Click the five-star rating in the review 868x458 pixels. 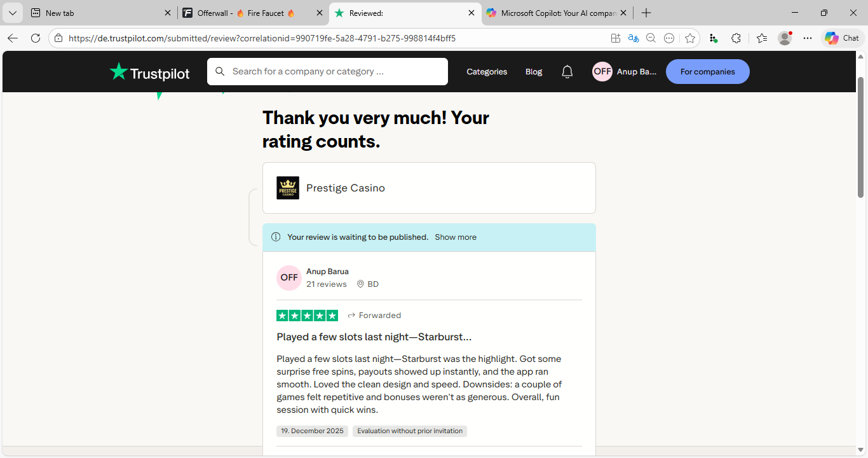coord(307,316)
